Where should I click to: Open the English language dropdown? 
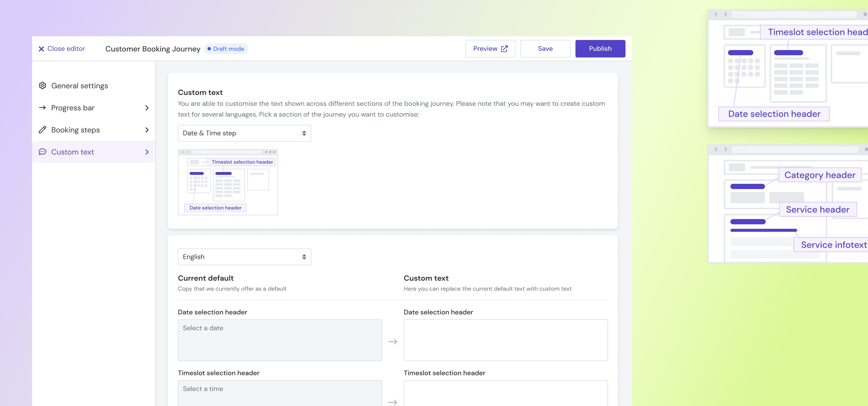244,257
